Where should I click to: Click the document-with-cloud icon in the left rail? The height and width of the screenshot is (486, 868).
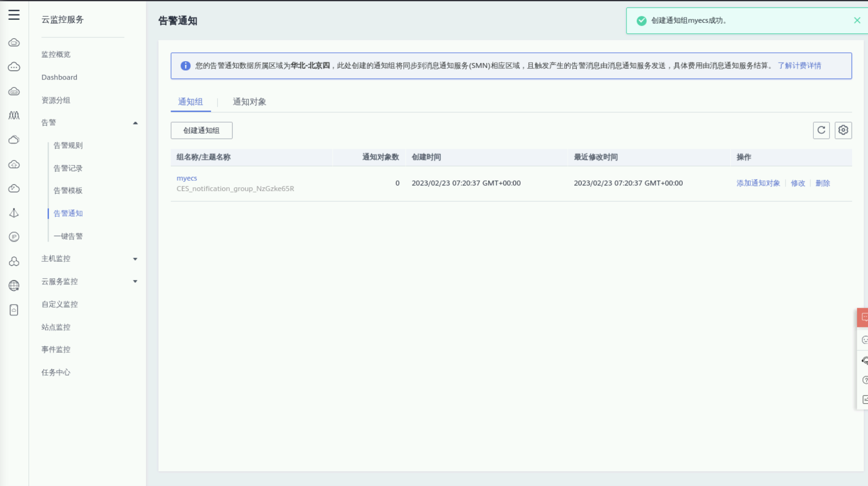(14, 310)
